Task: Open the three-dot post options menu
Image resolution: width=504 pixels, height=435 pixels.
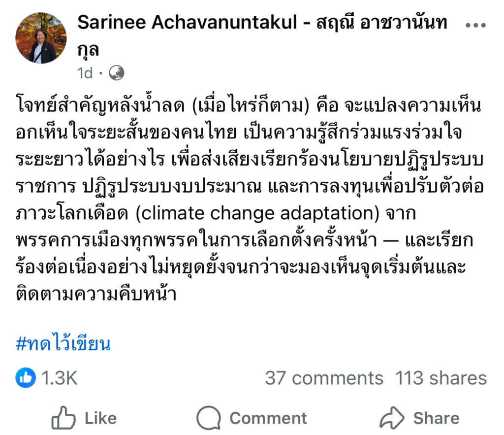Action: click(x=475, y=26)
